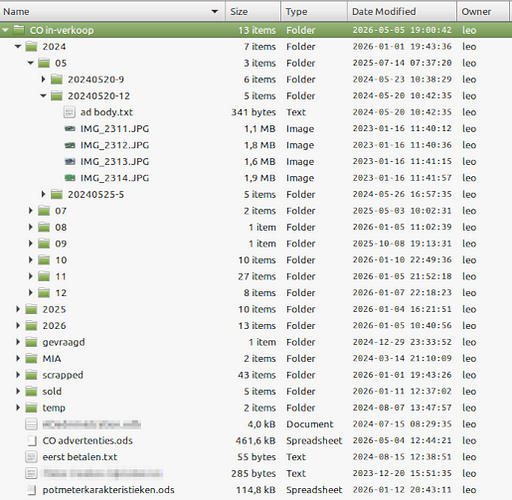Sort by Date Modified column header
Viewport: 512px width, 500px height.
[402, 12]
